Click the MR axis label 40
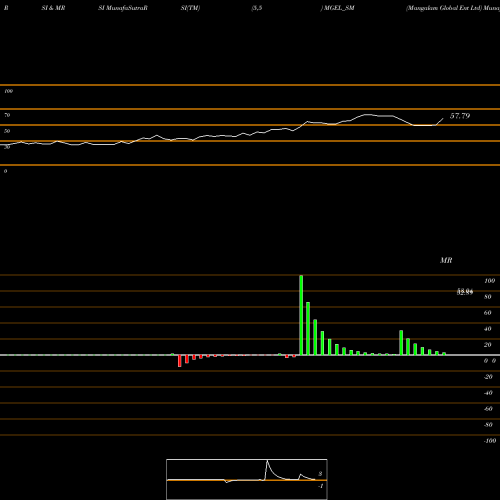The image size is (500, 500). pyautogui.click(x=488, y=329)
